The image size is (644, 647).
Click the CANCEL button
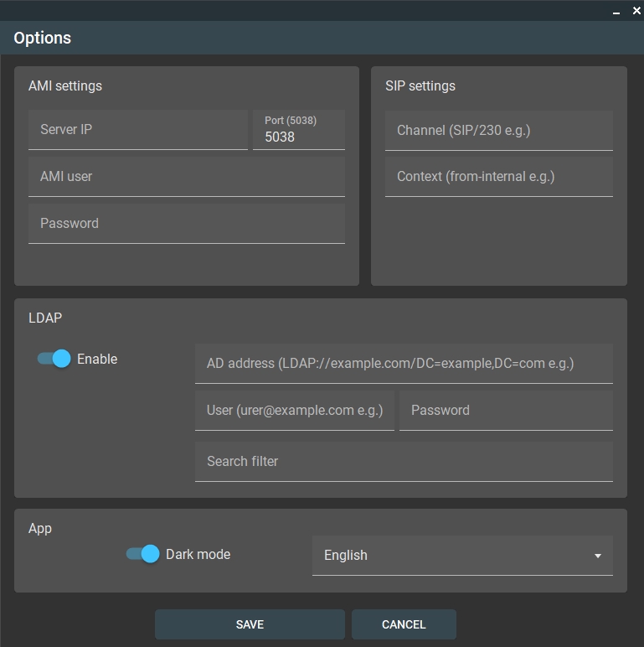pyautogui.click(x=404, y=624)
